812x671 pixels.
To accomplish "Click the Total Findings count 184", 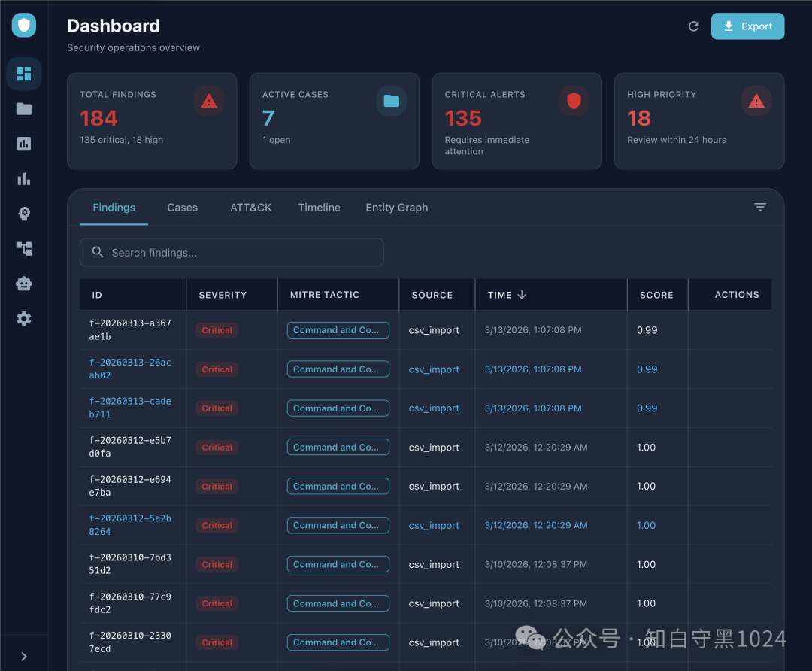I will click(99, 118).
